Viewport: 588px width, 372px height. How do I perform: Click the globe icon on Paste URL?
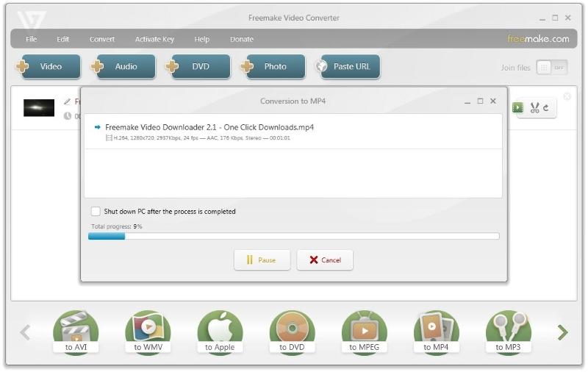[x=321, y=66]
